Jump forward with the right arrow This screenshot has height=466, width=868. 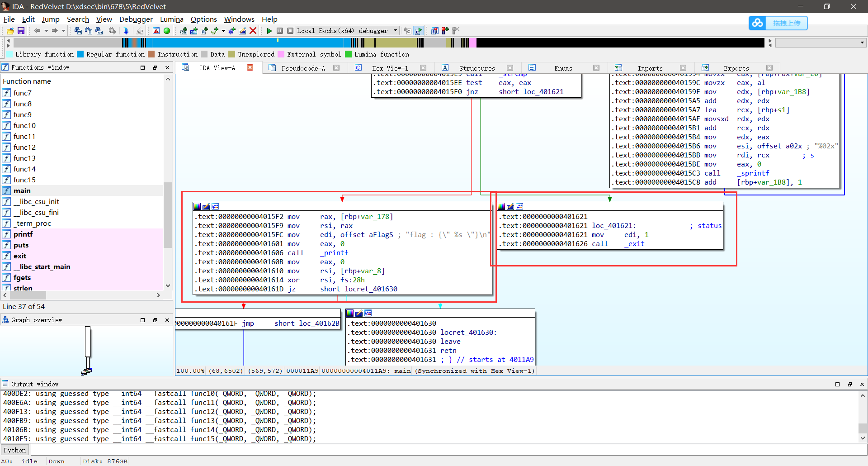click(55, 31)
